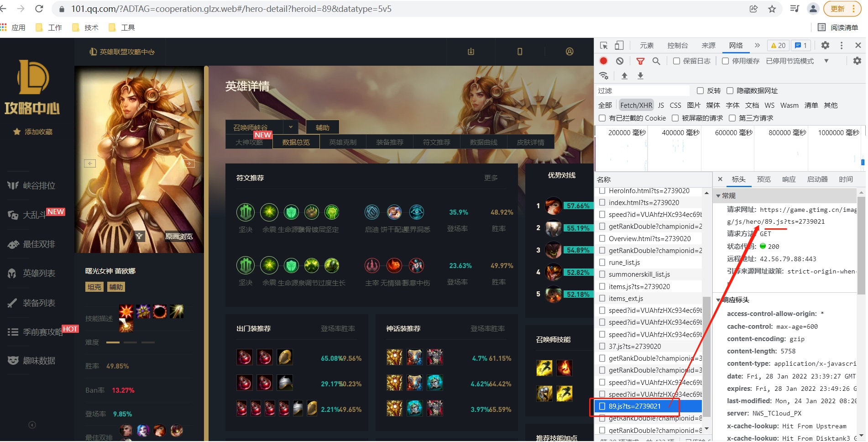The image size is (868, 442).
Task: Reload the page with browser refresh icon
Action: click(x=39, y=9)
